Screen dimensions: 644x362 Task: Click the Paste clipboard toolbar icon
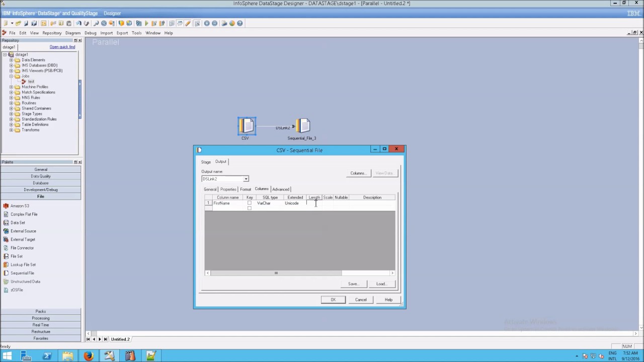click(69, 23)
